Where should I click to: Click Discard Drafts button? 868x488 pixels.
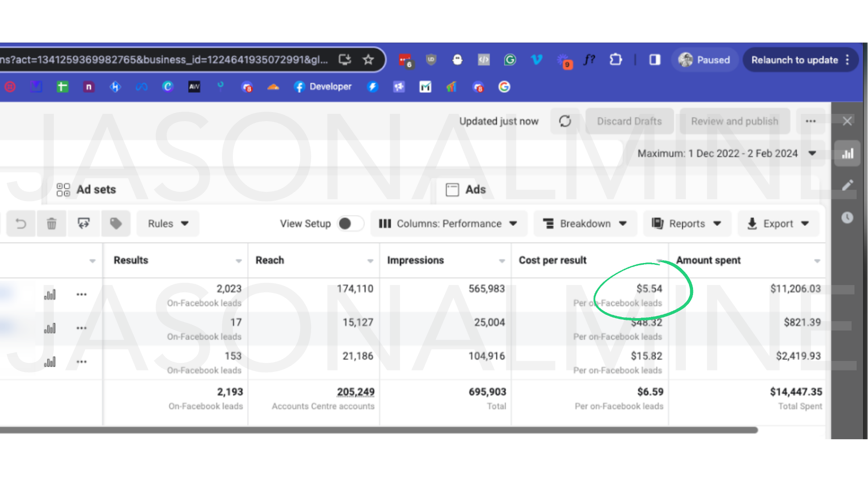coord(629,121)
